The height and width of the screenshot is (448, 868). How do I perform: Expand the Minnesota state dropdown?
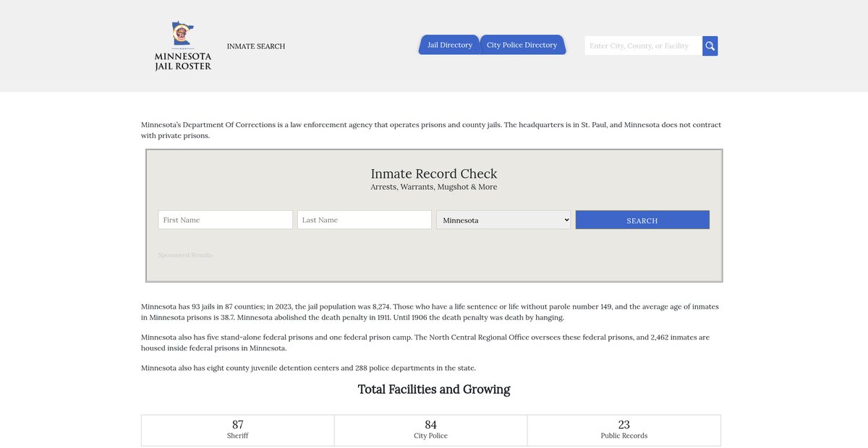tap(503, 220)
